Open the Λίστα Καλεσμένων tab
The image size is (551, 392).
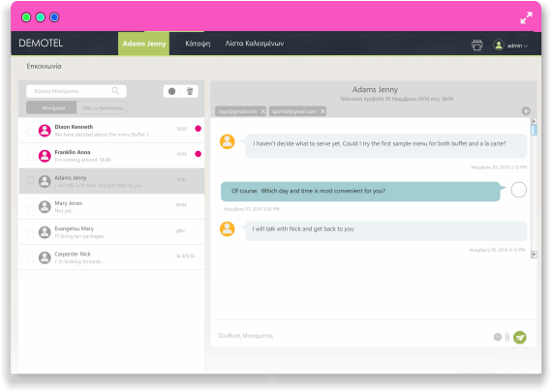click(x=255, y=44)
